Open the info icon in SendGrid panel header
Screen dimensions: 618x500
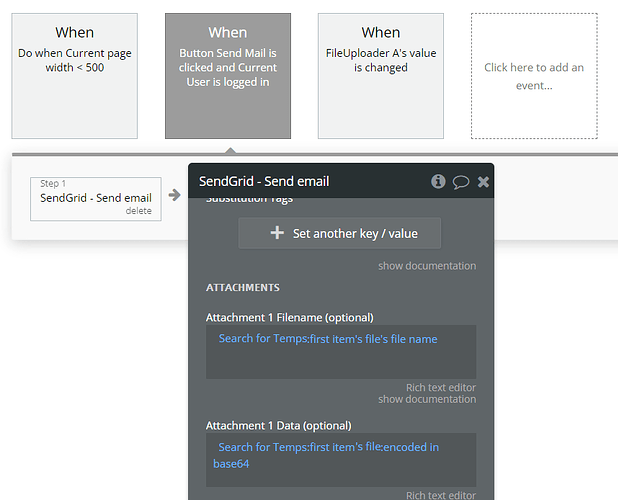[x=438, y=182]
